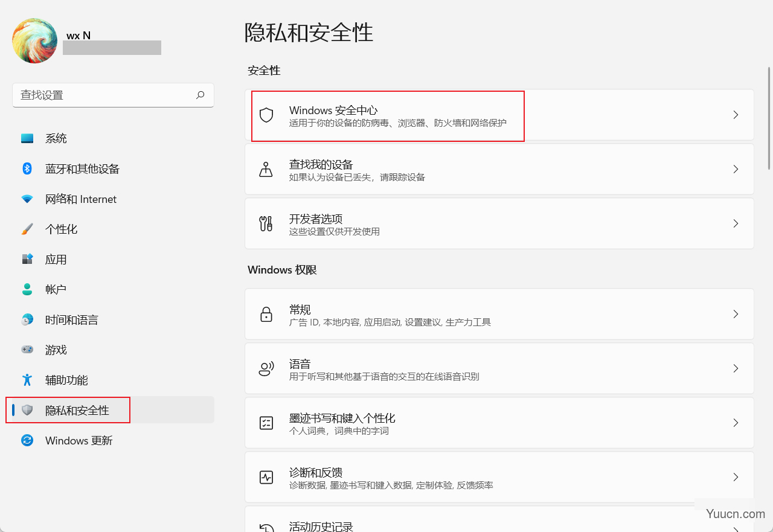773x532 pixels.
Task: Open 系统 settings category
Action: (x=113, y=138)
